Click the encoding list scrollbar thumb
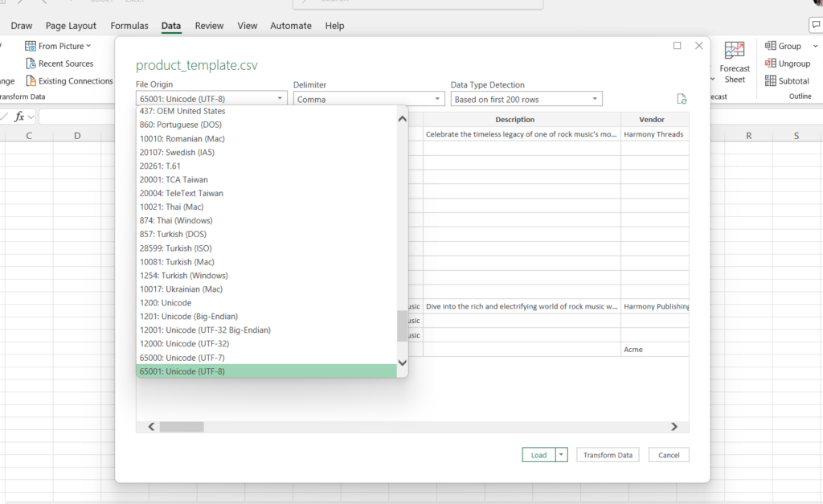Viewport: 823px width, 504px height. (403, 326)
